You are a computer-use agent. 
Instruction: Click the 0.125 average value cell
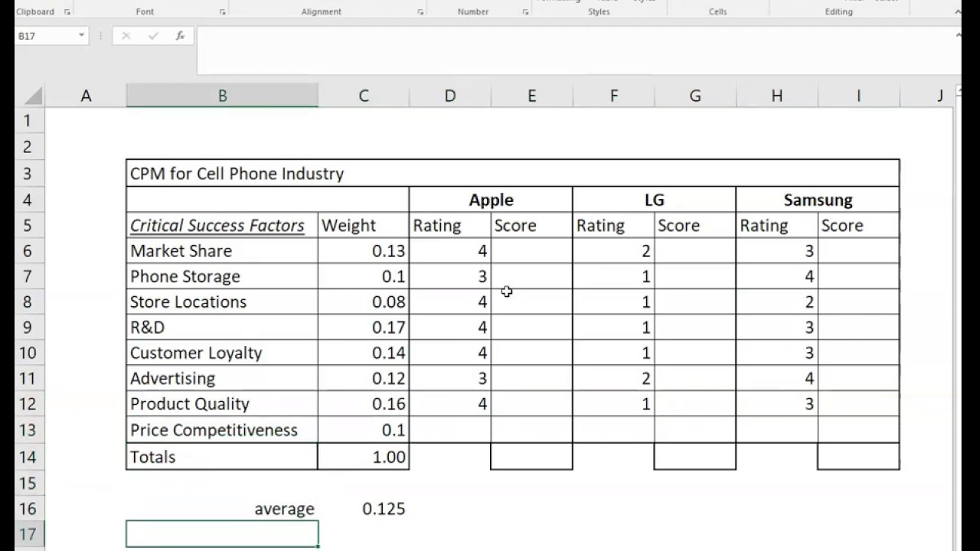point(364,509)
